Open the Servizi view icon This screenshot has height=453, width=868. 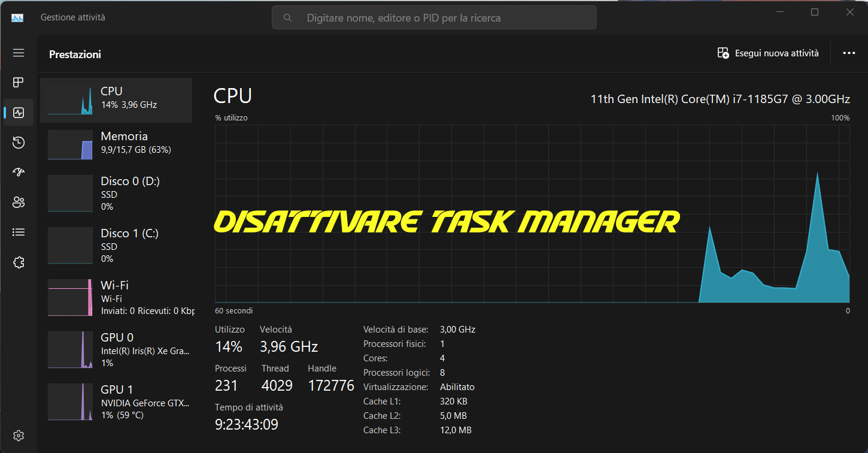click(18, 262)
